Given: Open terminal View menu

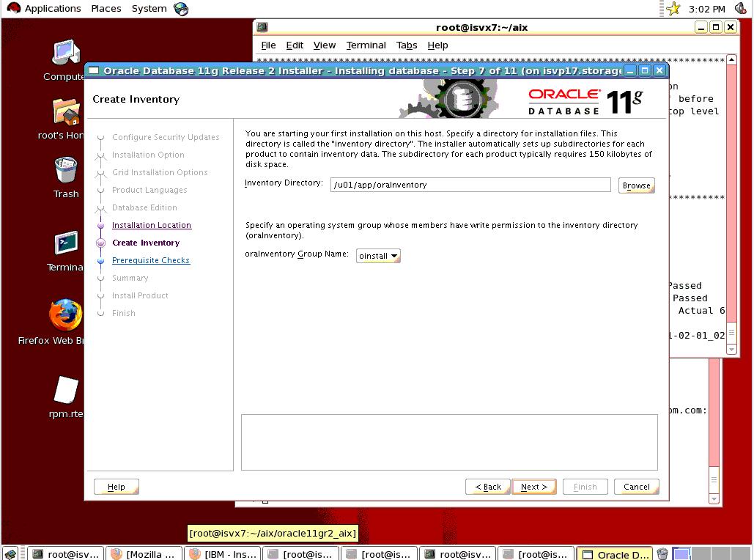Looking at the screenshot, I should click(325, 45).
